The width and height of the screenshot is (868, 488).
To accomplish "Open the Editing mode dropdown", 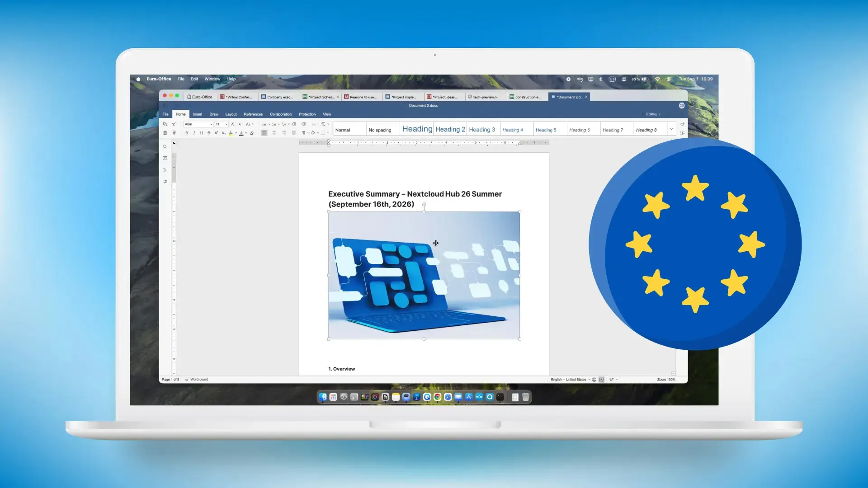I will pos(653,114).
